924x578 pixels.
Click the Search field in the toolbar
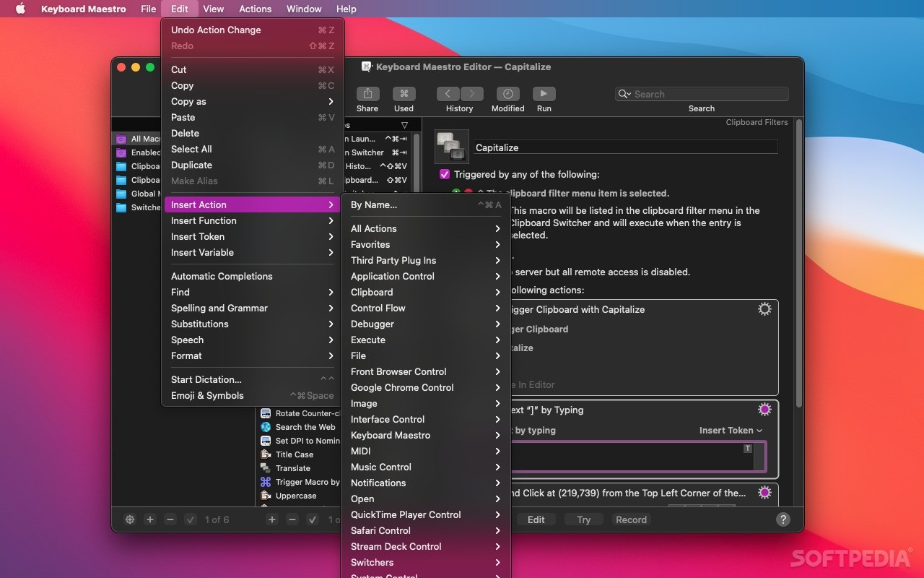[x=702, y=94]
